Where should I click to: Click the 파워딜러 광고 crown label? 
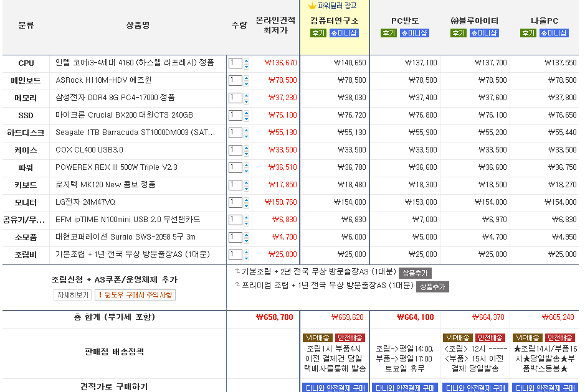click(332, 6)
